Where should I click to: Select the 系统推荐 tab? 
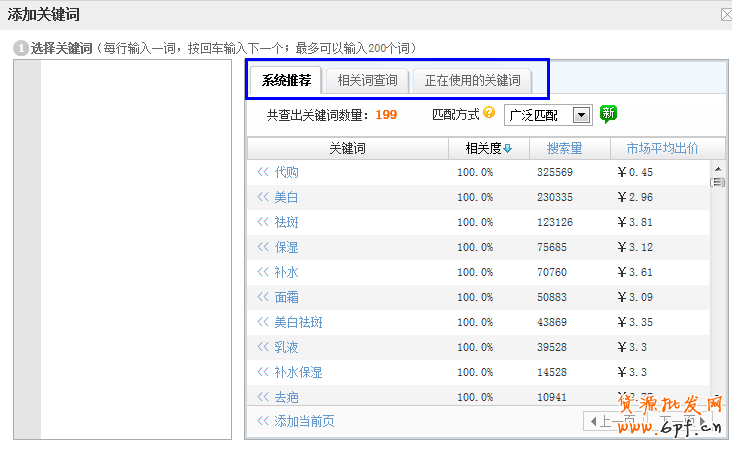click(286, 81)
